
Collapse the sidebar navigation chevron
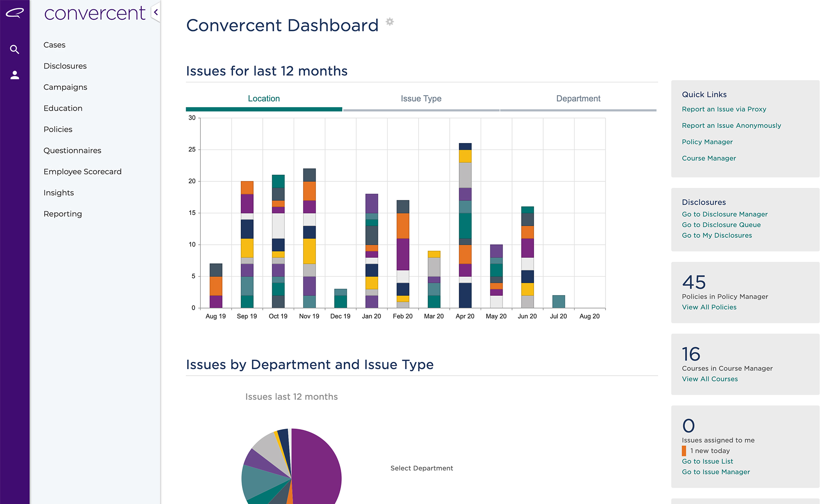pyautogui.click(x=156, y=12)
